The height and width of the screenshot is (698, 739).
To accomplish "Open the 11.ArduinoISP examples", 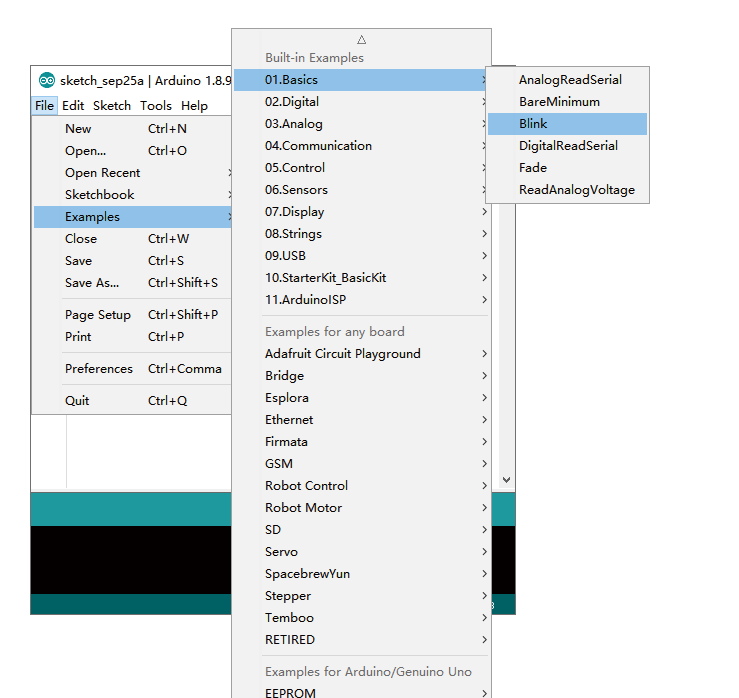I will 361,300.
